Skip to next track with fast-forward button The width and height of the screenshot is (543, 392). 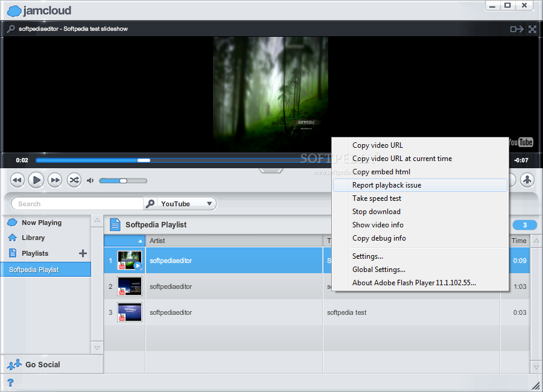tap(55, 180)
